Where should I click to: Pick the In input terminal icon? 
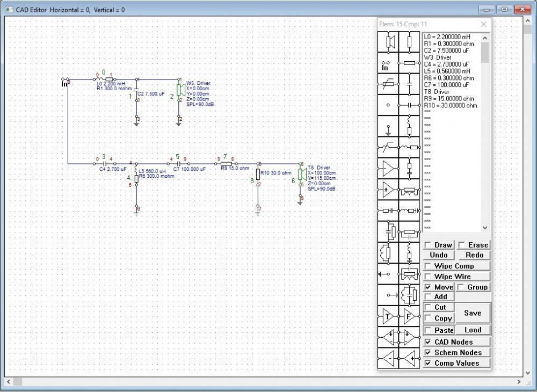388,63
